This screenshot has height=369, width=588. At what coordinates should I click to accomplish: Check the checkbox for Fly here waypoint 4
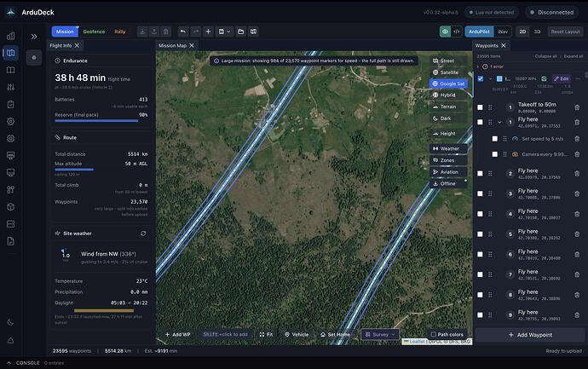[480, 214]
